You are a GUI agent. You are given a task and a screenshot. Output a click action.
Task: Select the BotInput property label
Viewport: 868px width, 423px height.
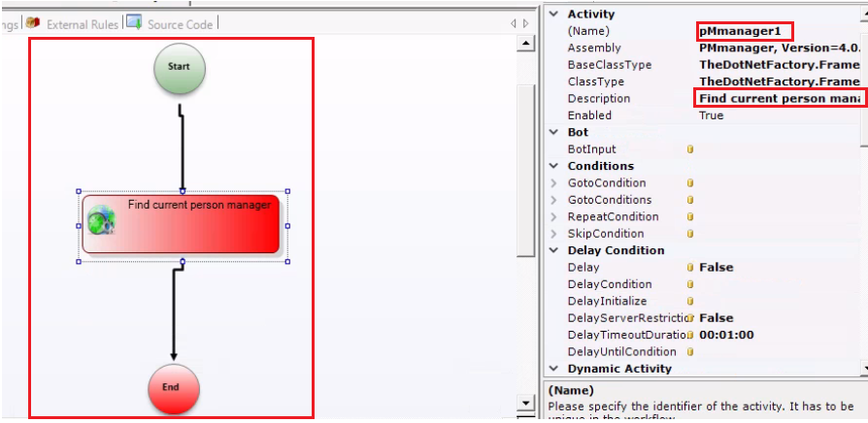(591, 149)
